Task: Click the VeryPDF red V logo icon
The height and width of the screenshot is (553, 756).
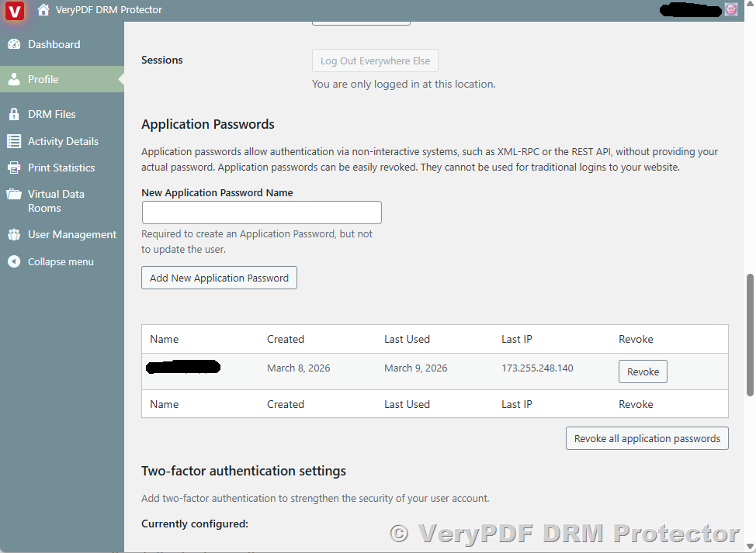Action: (14, 11)
